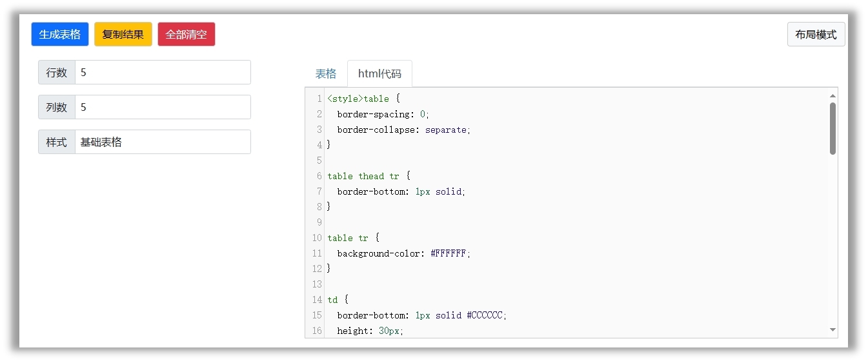Image resolution: width=868 pixels, height=361 pixels.
Task: Focus the 行数 input field
Action: (163, 72)
